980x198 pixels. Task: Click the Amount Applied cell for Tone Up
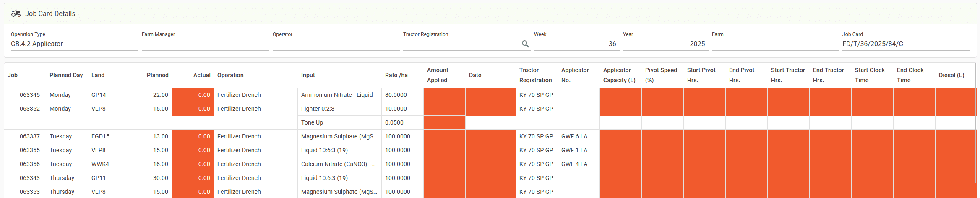coord(444,122)
